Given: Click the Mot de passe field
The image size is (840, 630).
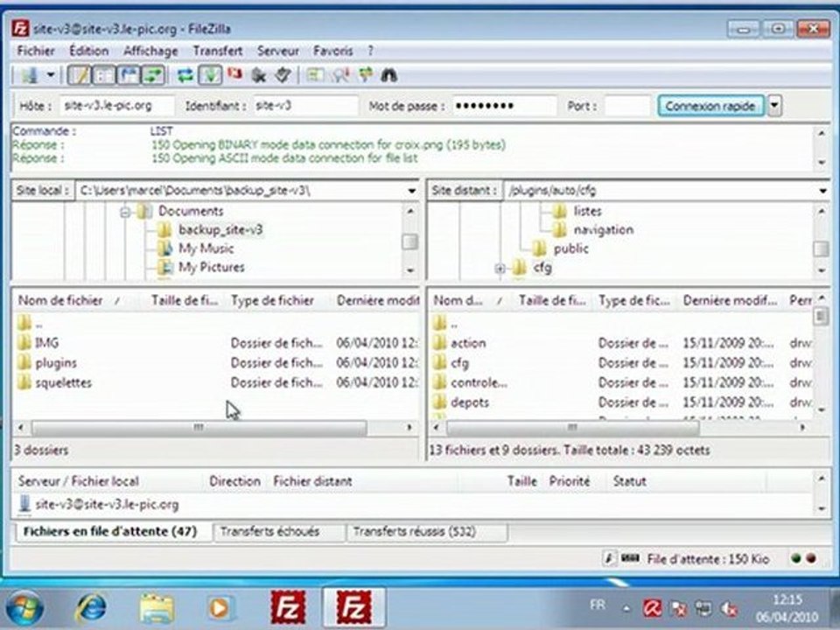Looking at the screenshot, I should pyautogui.click(x=504, y=106).
